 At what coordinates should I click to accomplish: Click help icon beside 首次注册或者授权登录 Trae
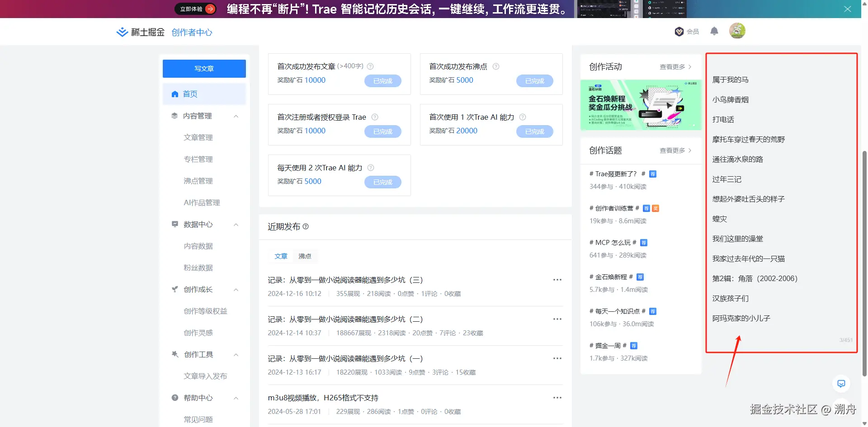click(375, 117)
